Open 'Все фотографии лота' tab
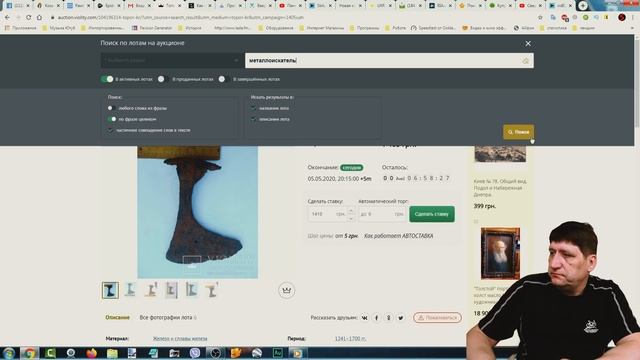 [168, 317]
